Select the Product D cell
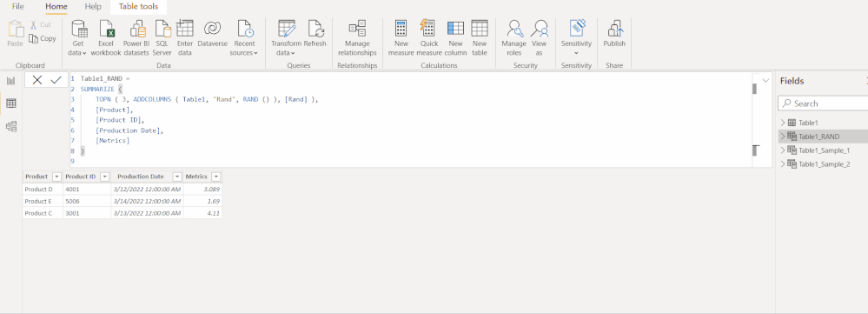The height and width of the screenshot is (314, 868). (43, 189)
